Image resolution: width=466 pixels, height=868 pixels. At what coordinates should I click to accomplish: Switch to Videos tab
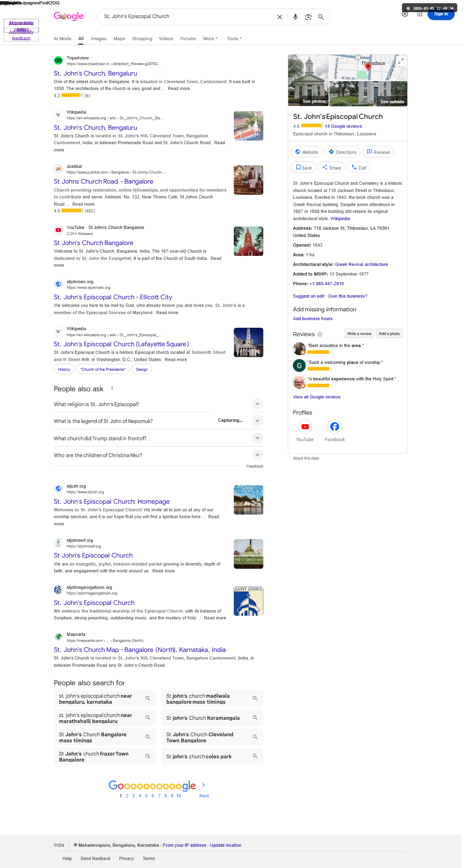pos(166,39)
